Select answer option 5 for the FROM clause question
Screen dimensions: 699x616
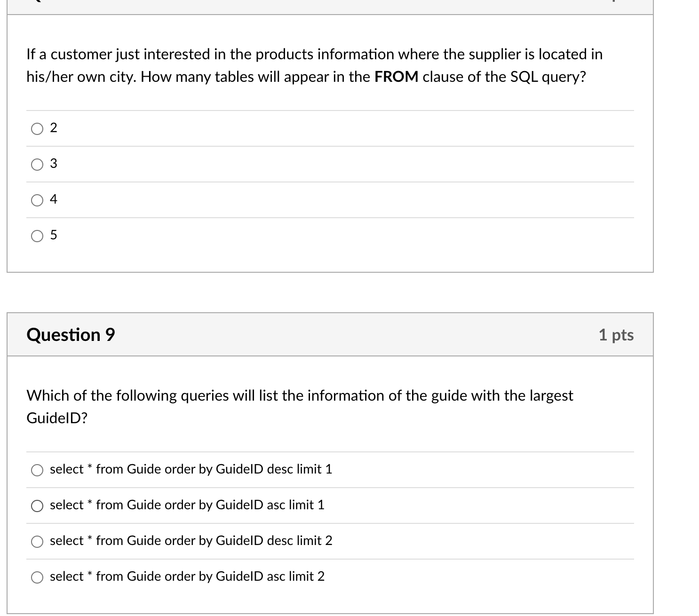tap(37, 236)
